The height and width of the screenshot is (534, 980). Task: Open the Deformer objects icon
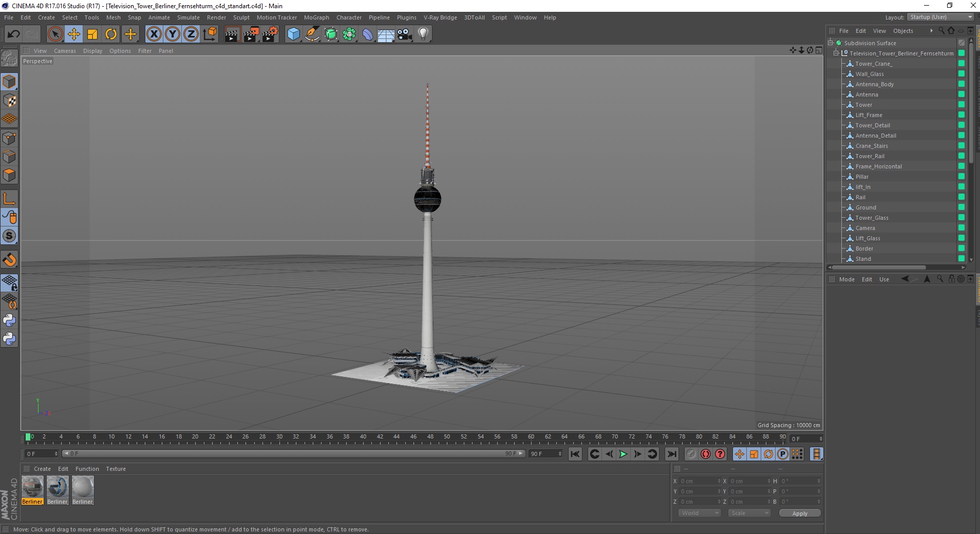point(368,34)
